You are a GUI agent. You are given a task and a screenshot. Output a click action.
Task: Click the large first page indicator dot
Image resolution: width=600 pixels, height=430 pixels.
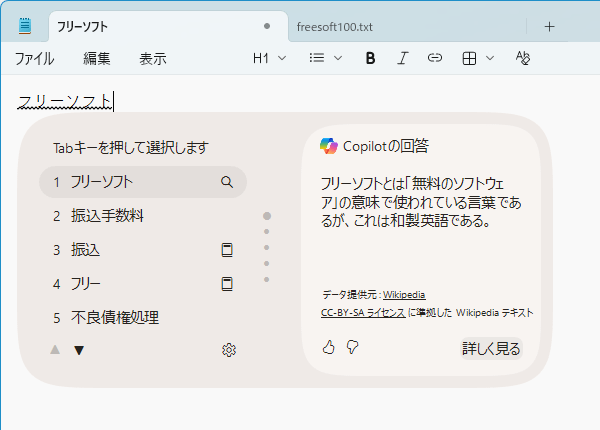pyautogui.click(x=267, y=216)
